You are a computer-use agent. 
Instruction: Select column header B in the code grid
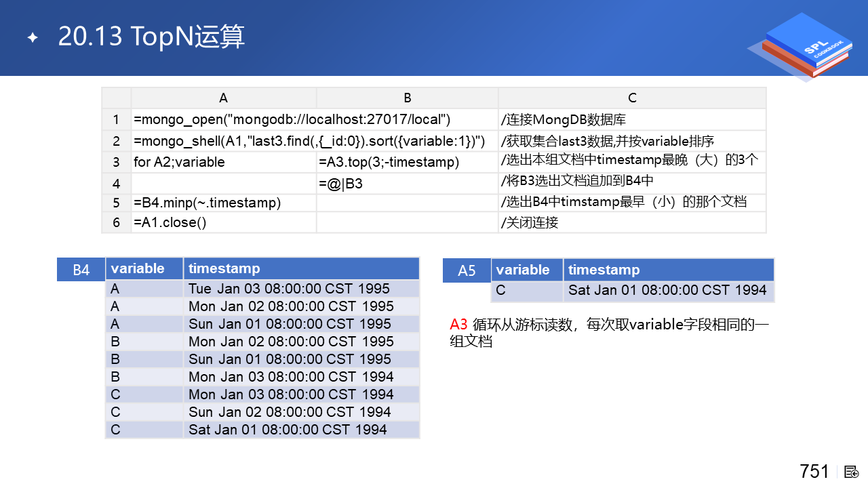[x=408, y=98]
